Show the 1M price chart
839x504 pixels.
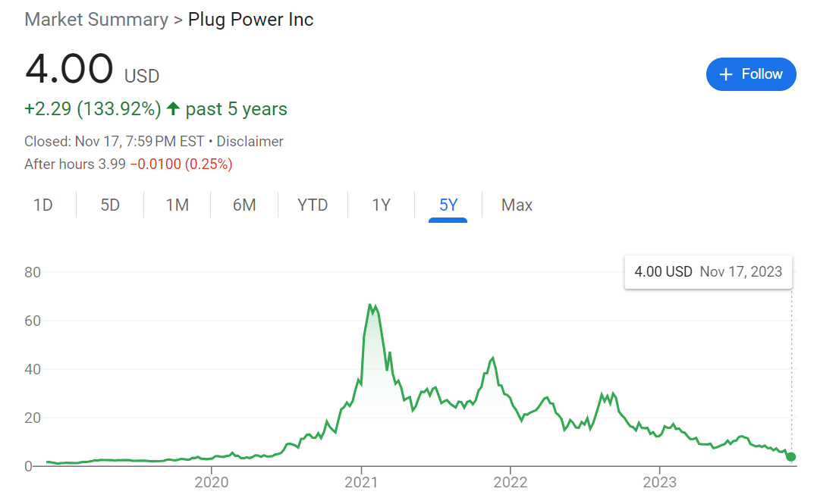coord(177,205)
